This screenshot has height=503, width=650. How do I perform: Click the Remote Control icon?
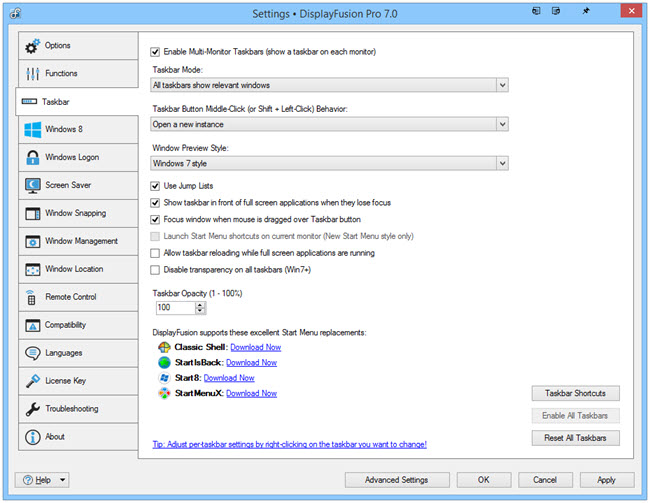(31, 297)
